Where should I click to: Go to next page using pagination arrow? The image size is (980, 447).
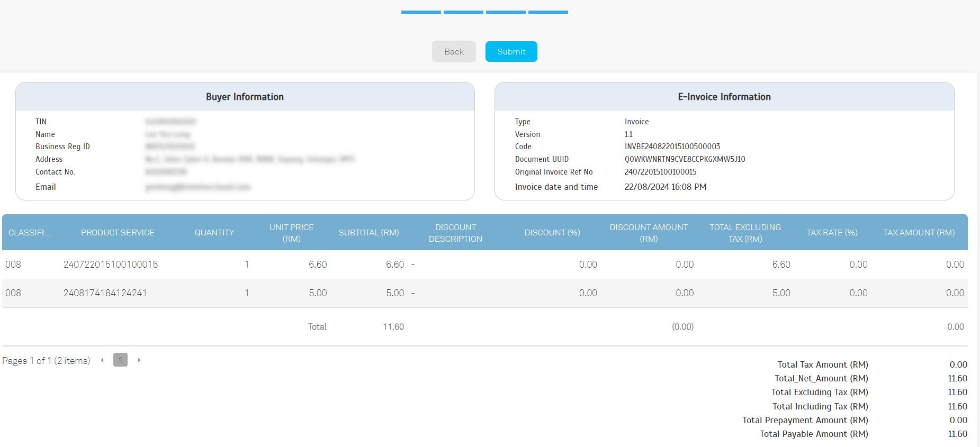point(139,360)
